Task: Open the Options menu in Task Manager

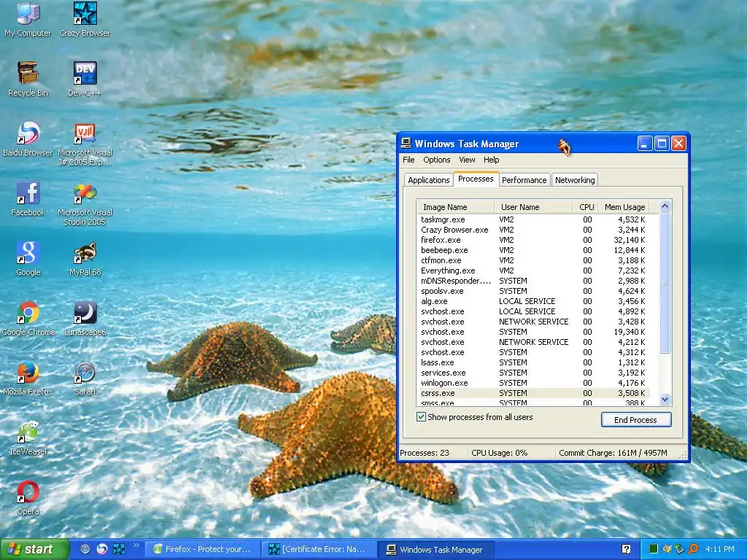Action: pyautogui.click(x=436, y=160)
